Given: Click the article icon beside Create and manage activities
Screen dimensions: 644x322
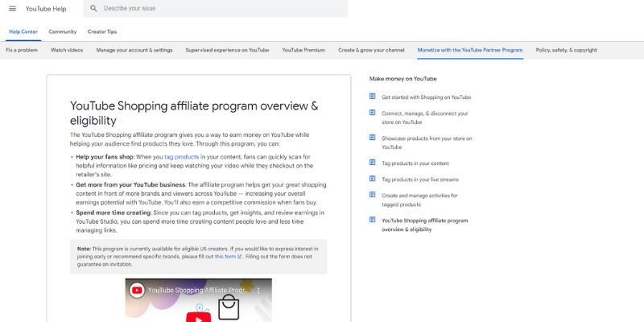Looking at the screenshot, I should click(372, 195).
